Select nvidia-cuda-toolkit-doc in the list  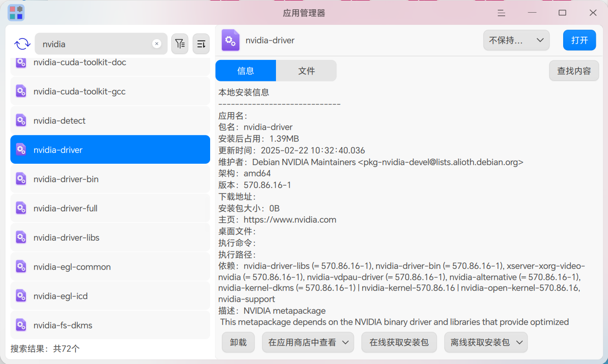pos(110,66)
